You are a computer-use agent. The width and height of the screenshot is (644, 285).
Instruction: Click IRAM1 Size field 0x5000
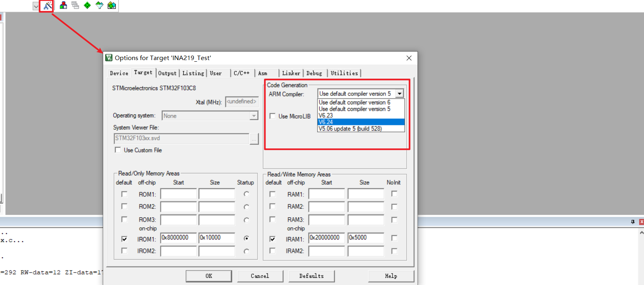(x=366, y=238)
